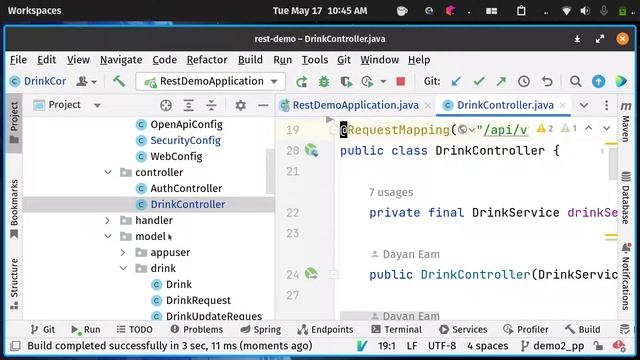Toggle the Bookmarks side tool window
The width and height of the screenshot is (640, 360).
click(14, 208)
